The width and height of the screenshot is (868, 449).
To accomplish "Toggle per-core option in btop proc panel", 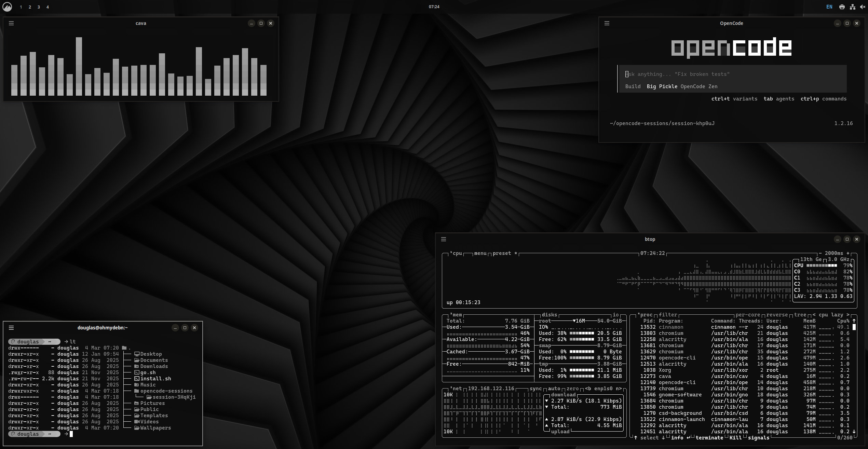I will (748, 315).
